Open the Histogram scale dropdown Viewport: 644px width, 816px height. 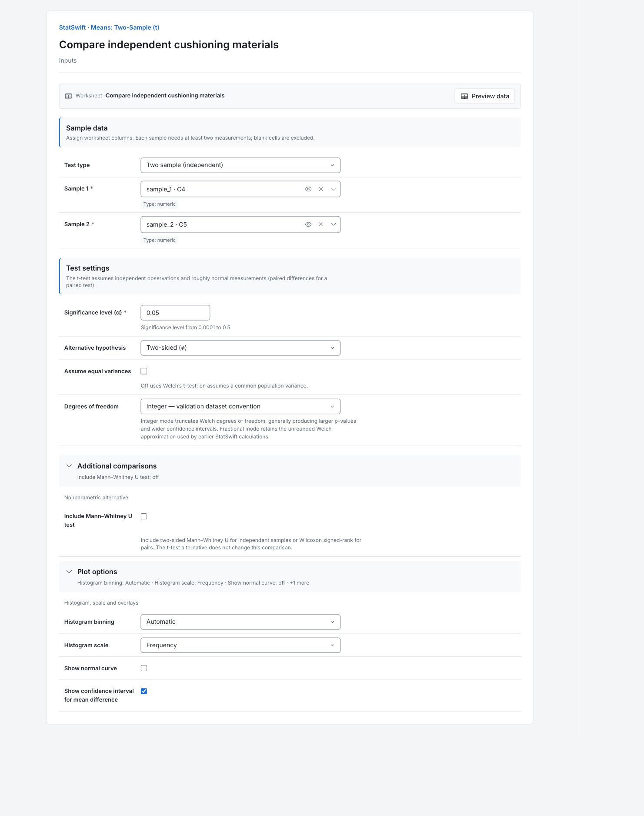coord(240,645)
